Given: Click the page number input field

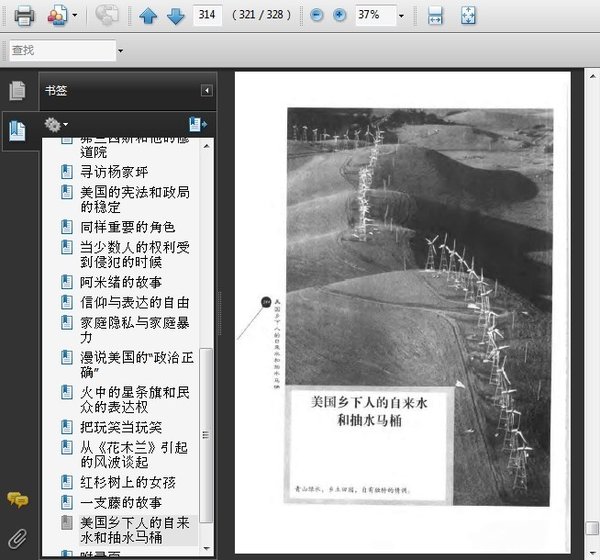Looking at the screenshot, I should pos(207,15).
